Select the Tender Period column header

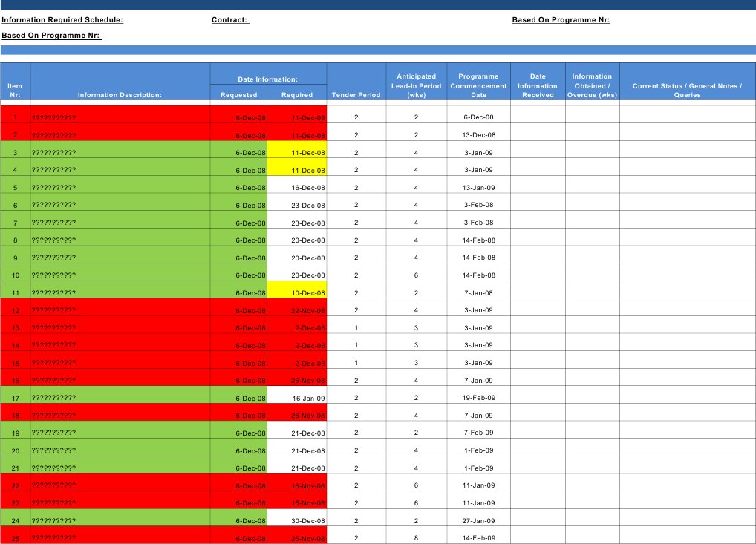pyautogui.click(x=356, y=94)
